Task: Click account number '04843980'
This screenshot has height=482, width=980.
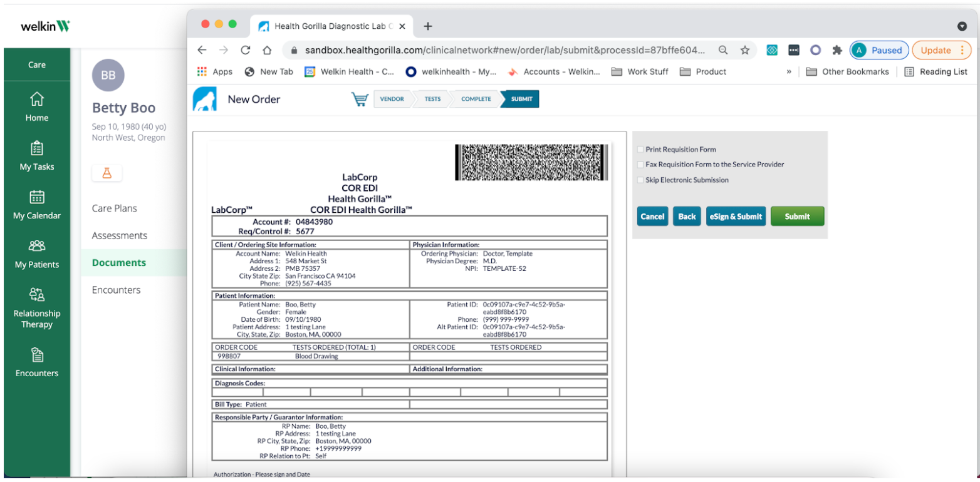Action: point(314,222)
